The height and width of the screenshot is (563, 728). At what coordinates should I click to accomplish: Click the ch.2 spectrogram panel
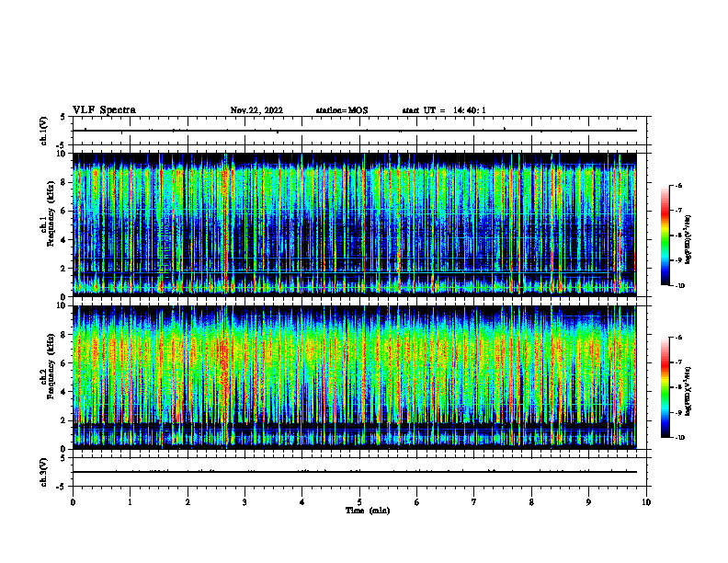355,377
